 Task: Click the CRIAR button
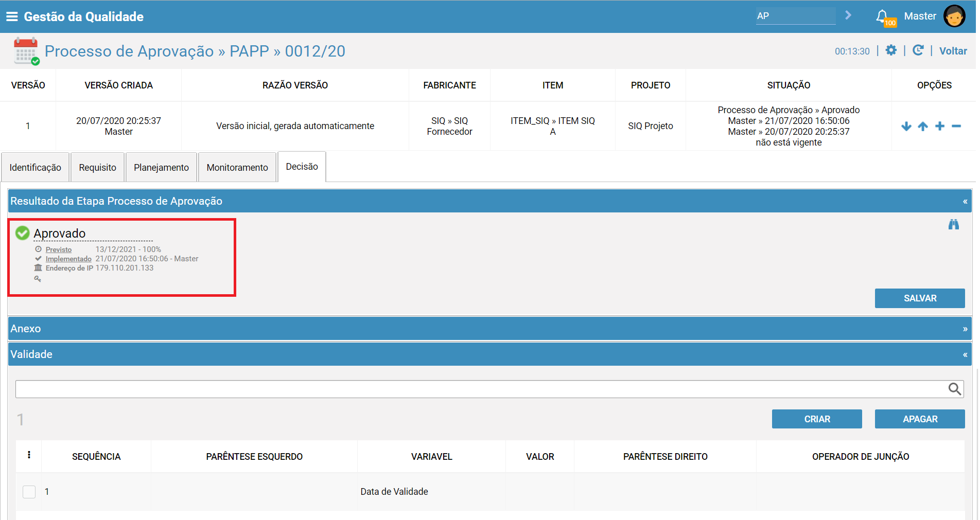[x=817, y=419]
